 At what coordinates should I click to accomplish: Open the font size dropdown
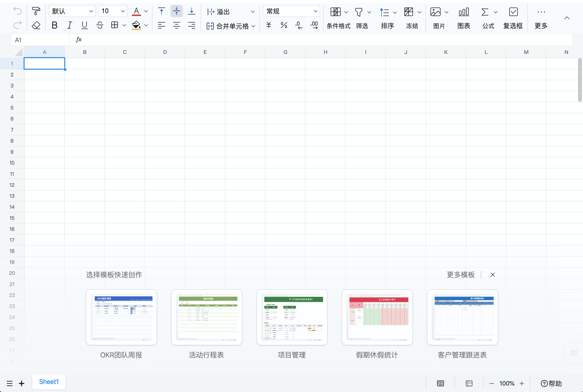(113, 11)
